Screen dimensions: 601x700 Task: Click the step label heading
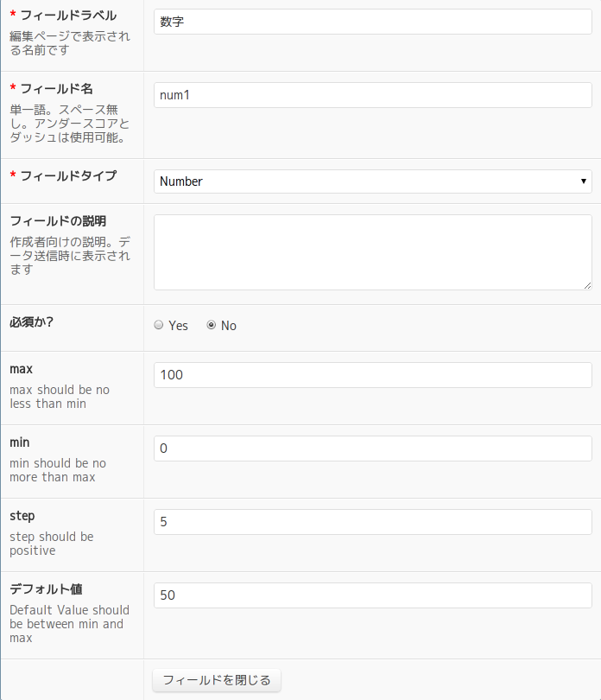(22, 516)
